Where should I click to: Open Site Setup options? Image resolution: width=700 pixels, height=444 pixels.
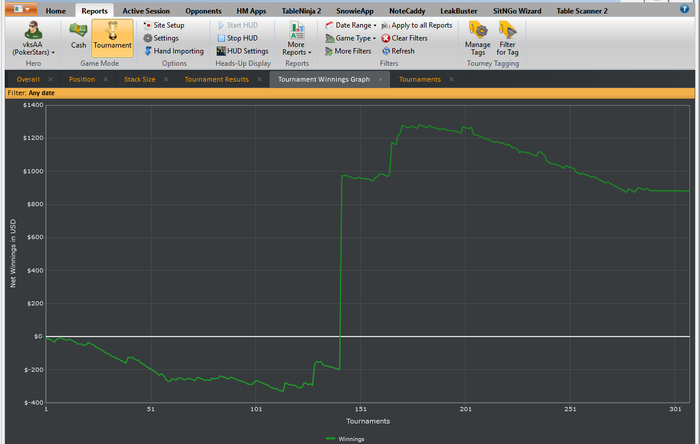164,25
